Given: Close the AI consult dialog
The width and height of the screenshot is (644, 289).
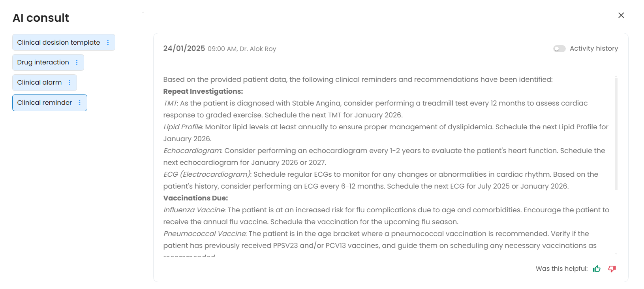Looking at the screenshot, I should pyautogui.click(x=621, y=15).
